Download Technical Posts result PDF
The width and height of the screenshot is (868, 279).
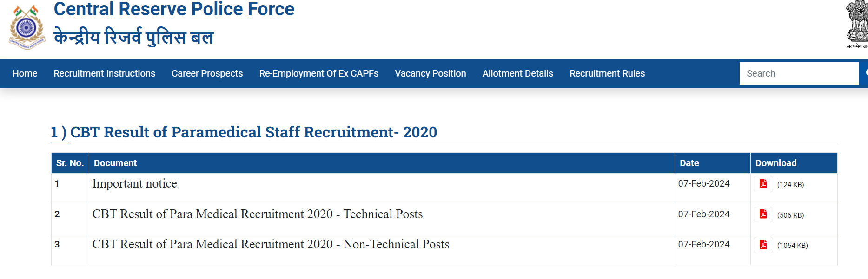point(763,214)
